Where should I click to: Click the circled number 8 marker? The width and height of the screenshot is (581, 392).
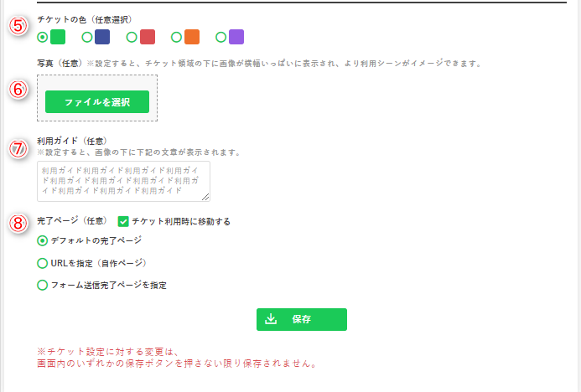(x=19, y=224)
